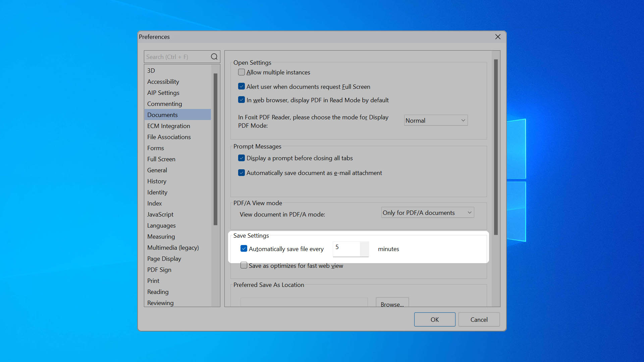Open JavaScript preferences
The height and width of the screenshot is (362, 644).
coord(178,214)
